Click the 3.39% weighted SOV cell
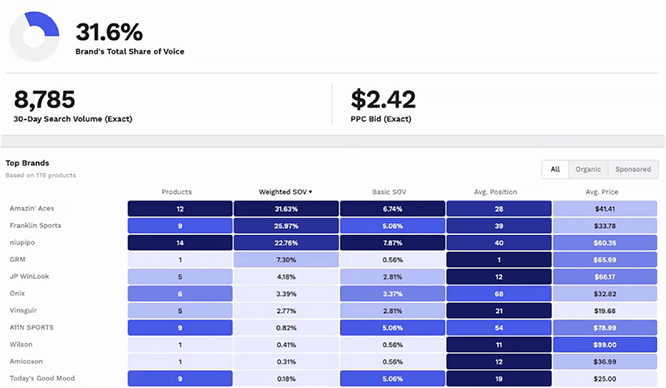The image size is (666, 388). coord(286,294)
